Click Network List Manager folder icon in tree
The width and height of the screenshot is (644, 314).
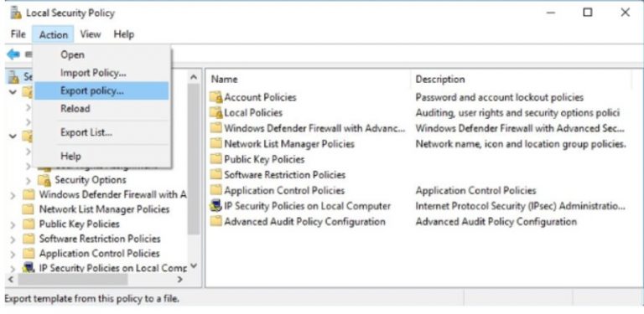[29, 209]
